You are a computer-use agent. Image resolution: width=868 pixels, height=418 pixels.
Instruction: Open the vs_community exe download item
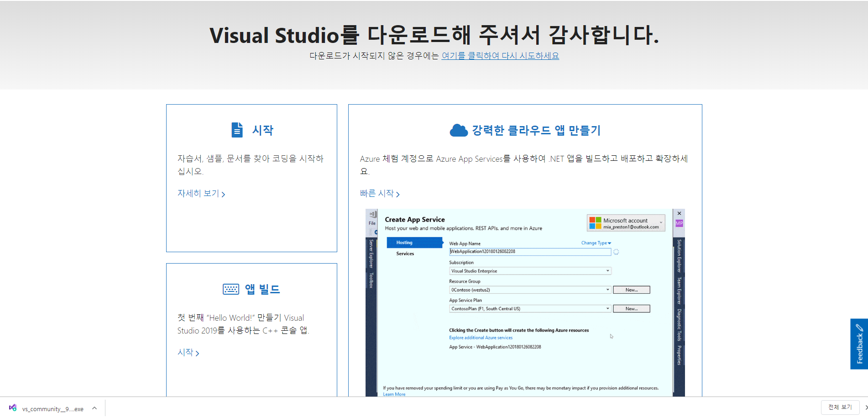pyautogui.click(x=53, y=409)
